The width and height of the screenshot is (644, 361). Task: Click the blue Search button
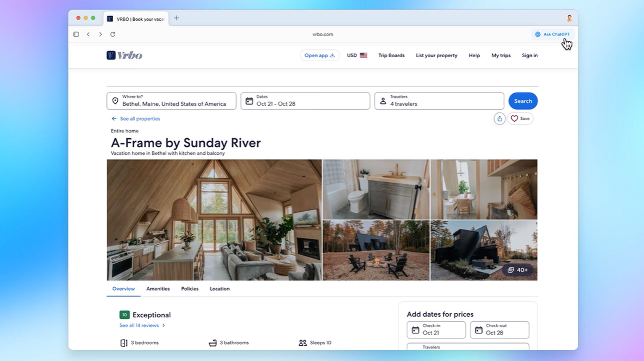coord(523,101)
